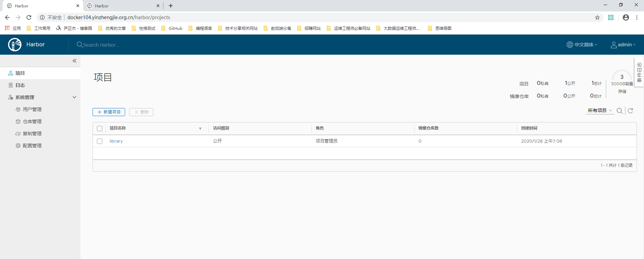Toggle the select-all projects checkbox
Image resolution: width=644 pixels, height=259 pixels.
click(100, 128)
